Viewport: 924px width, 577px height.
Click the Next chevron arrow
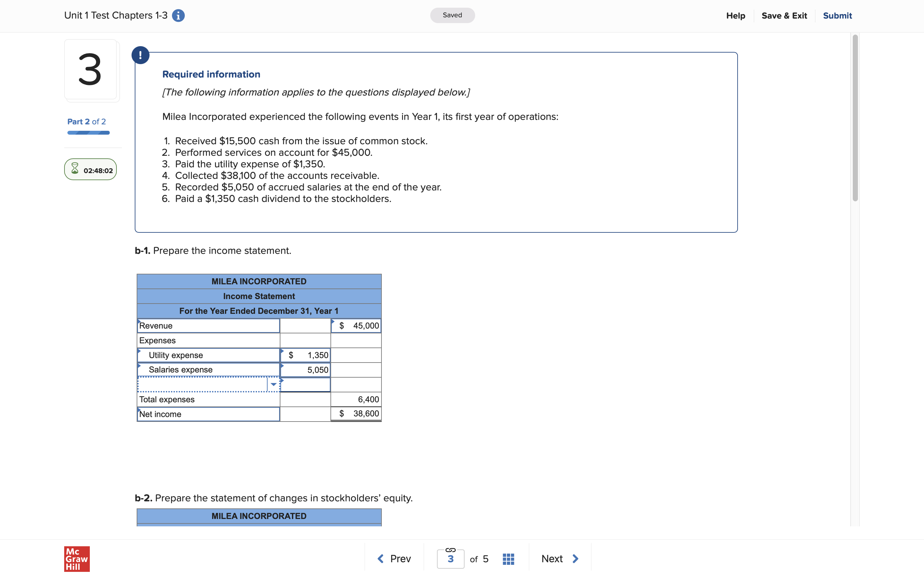pyautogui.click(x=576, y=558)
